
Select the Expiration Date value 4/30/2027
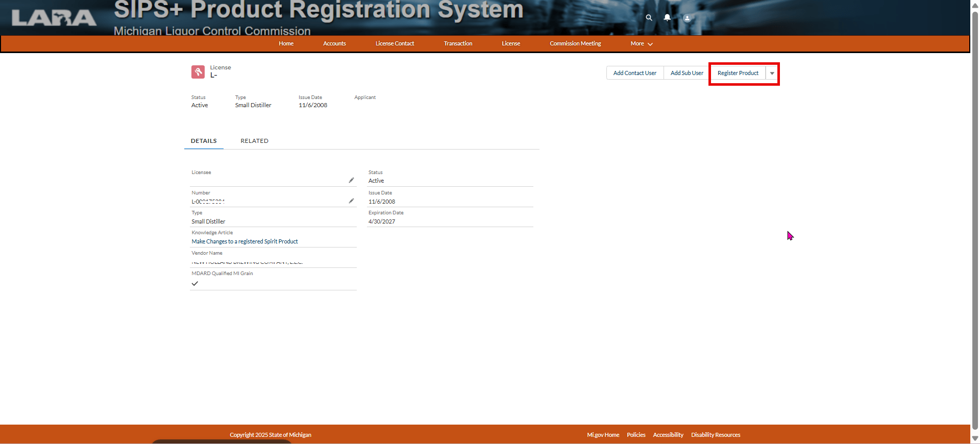point(382,221)
